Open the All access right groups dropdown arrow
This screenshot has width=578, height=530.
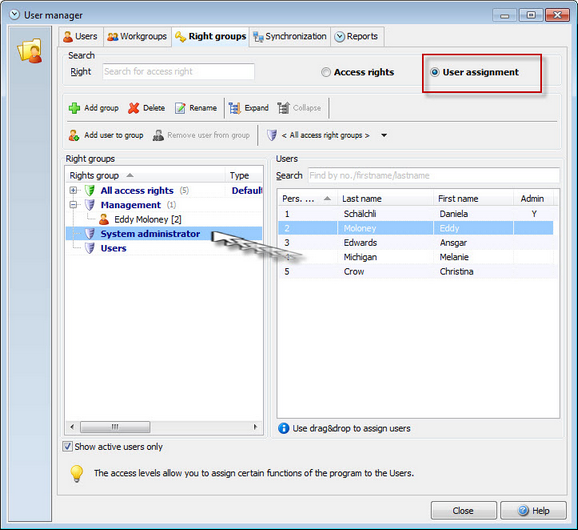coord(384,135)
